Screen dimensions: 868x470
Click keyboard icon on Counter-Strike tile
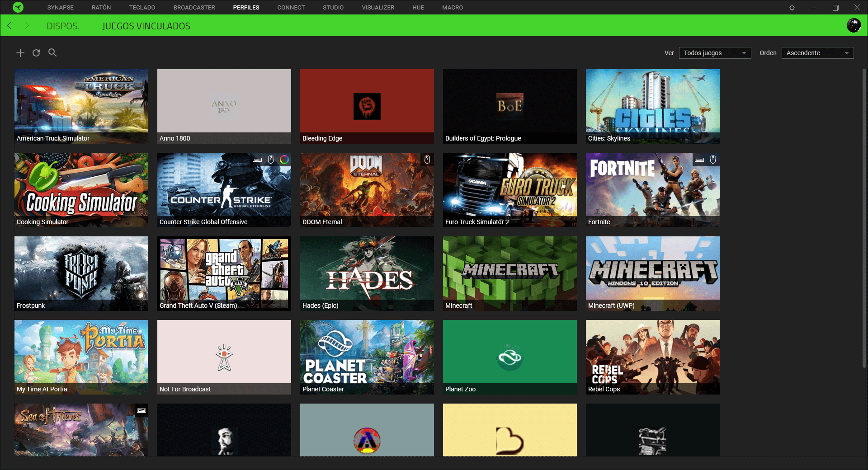click(x=257, y=160)
